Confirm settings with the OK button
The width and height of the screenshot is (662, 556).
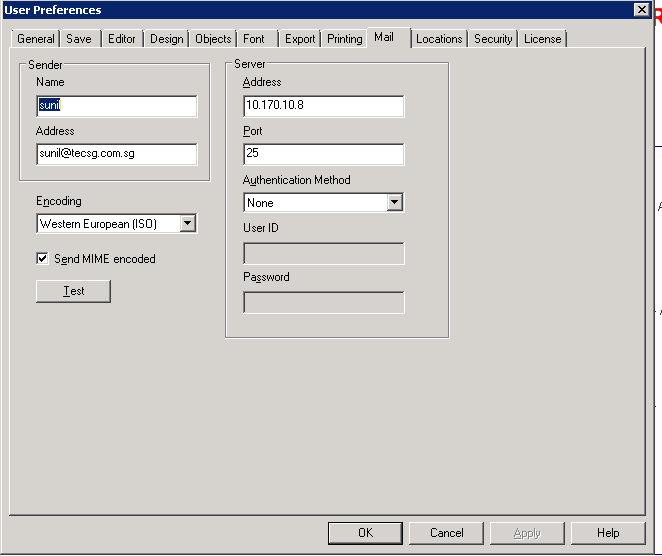(x=365, y=533)
